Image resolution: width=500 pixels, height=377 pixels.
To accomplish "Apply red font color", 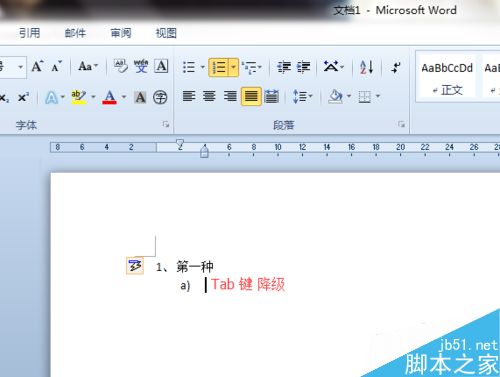I will coord(109,97).
